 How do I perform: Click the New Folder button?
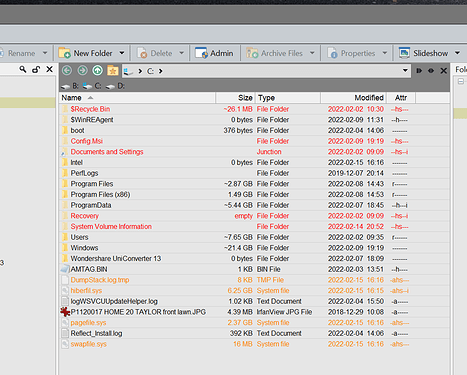86,53
